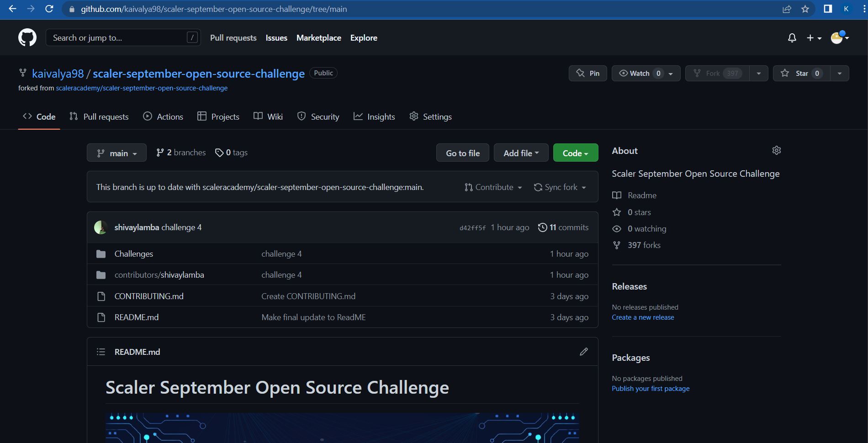Open commit hash d42ff5f
The image size is (868, 443).
click(472, 228)
